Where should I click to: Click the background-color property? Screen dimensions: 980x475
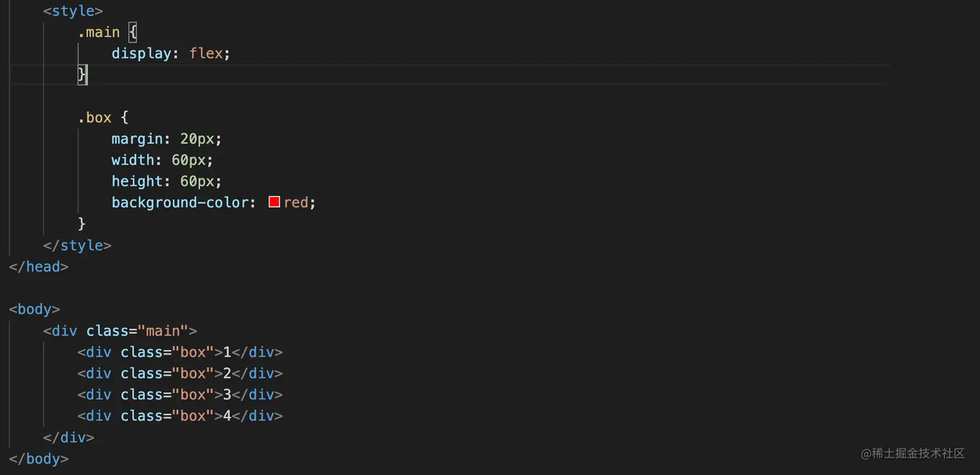coord(180,203)
